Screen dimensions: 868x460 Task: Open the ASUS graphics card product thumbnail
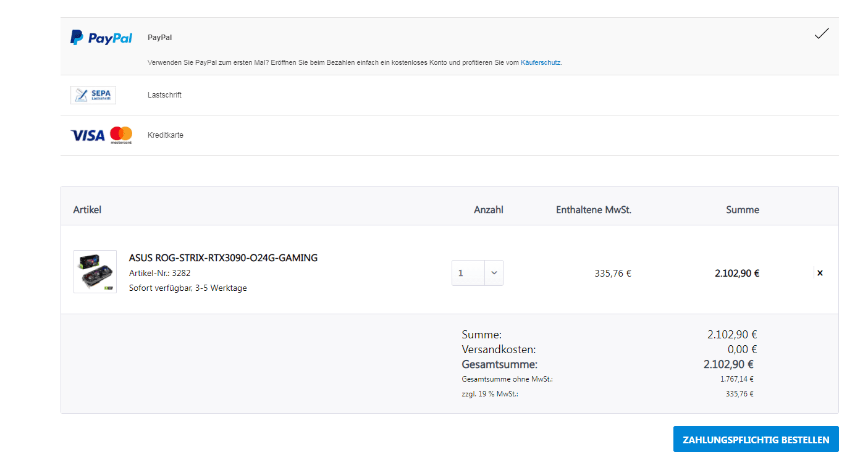(95, 272)
